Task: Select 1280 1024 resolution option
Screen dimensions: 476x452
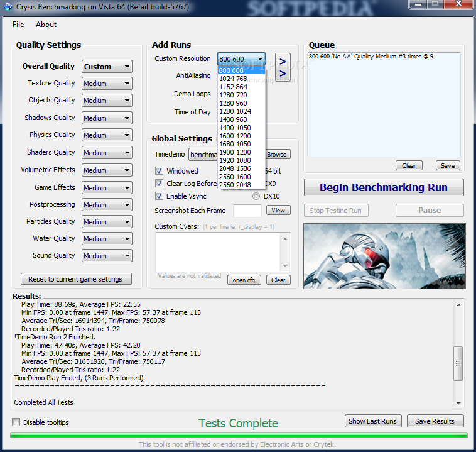Action: pyautogui.click(x=241, y=111)
